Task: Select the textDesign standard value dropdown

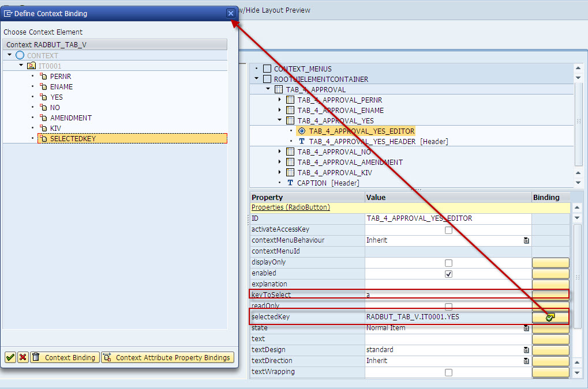Action: point(526,349)
